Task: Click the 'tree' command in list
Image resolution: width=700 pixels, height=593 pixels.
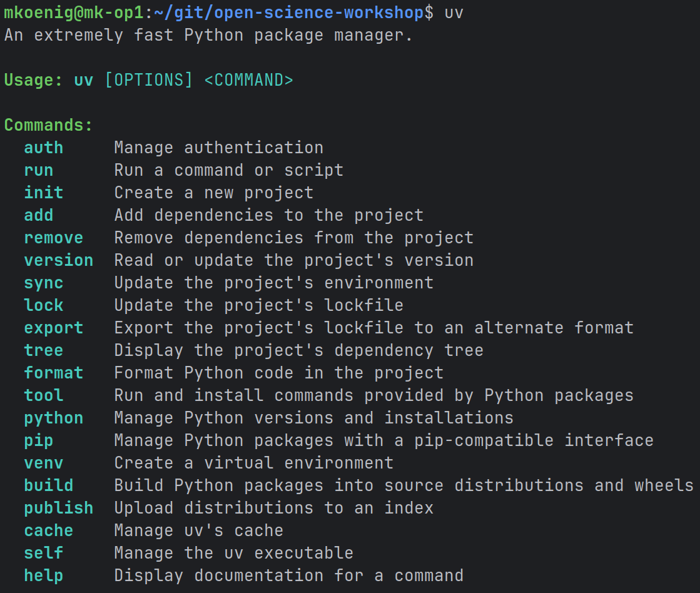Action: [x=44, y=350]
